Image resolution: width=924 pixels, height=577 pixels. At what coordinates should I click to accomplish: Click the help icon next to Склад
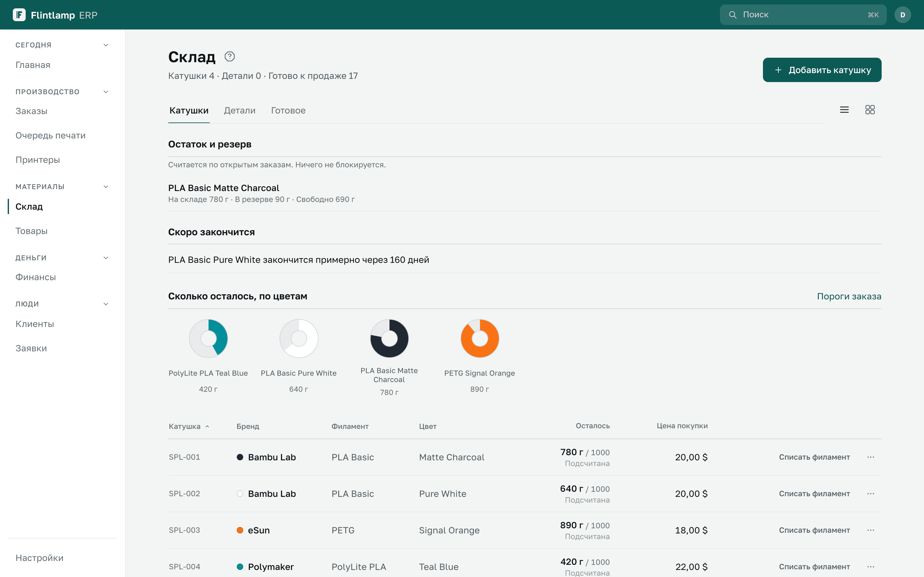[x=229, y=56]
